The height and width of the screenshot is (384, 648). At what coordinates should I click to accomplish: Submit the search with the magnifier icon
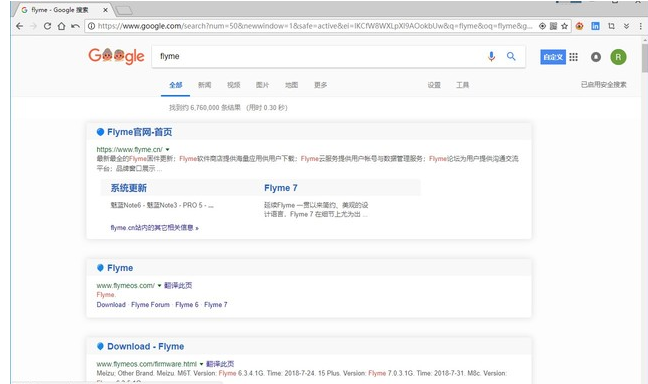[x=511, y=56]
